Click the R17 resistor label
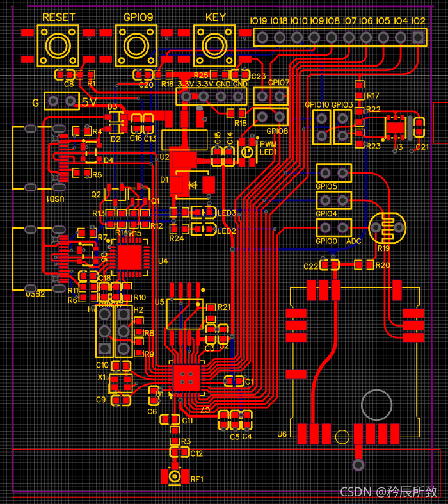Image resolution: width=448 pixels, height=504 pixels. tap(373, 96)
